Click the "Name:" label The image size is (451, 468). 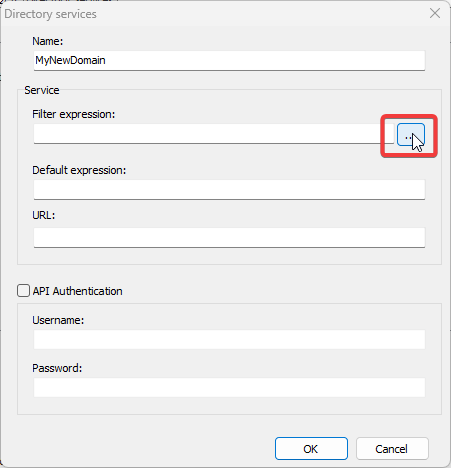coord(48,41)
